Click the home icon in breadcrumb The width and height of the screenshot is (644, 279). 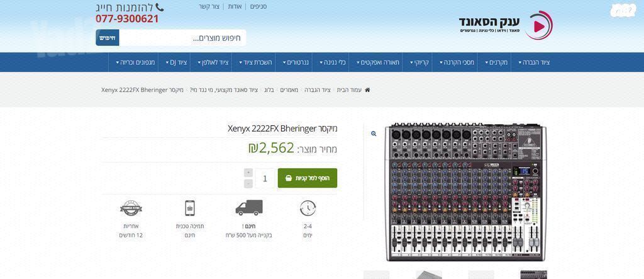tap(367, 89)
